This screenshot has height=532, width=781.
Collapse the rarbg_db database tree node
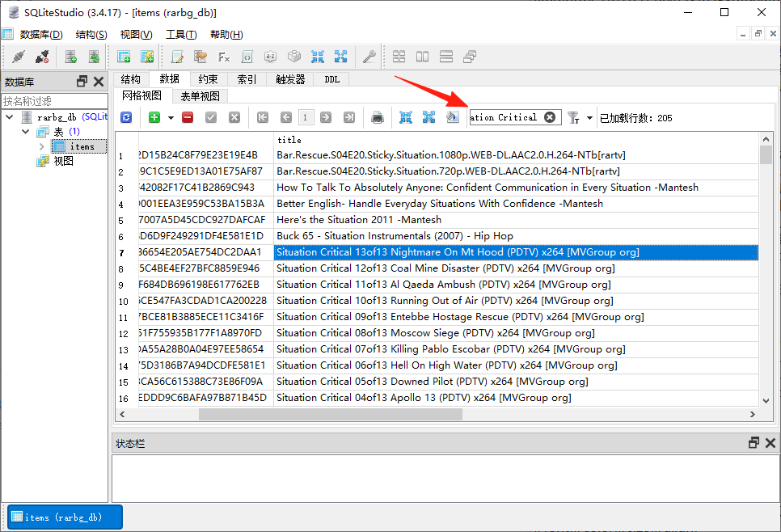pos(9,117)
